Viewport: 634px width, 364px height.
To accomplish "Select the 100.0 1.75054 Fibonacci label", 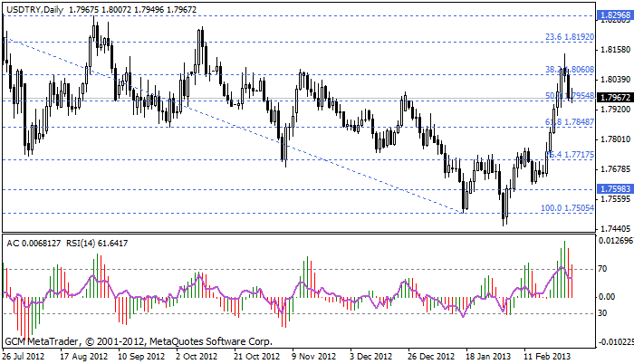I will [567, 208].
